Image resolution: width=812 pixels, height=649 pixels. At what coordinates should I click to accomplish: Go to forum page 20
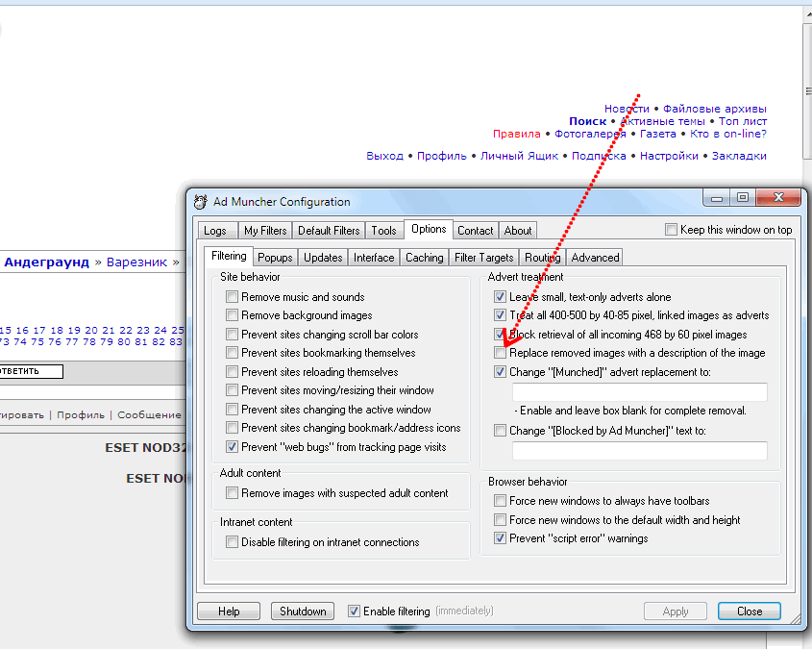tap(91, 330)
